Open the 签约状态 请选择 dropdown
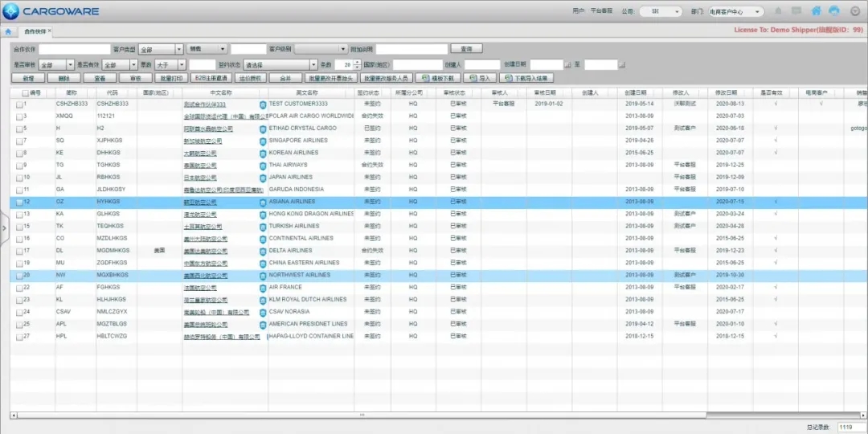The width and height of the screenshot is (868, 434). 280,65
